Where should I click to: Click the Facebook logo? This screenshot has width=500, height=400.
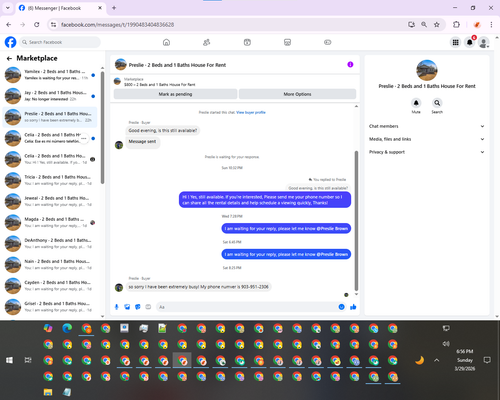[10, 42]
